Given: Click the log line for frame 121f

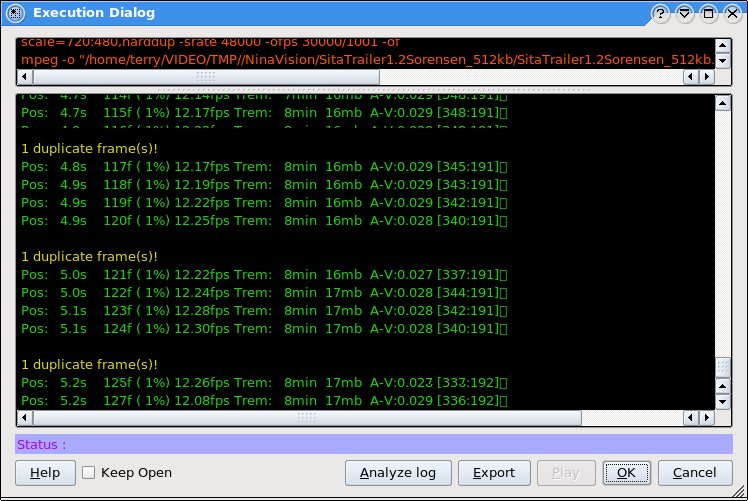Looking at the screenshot, I should coord(264,275).
